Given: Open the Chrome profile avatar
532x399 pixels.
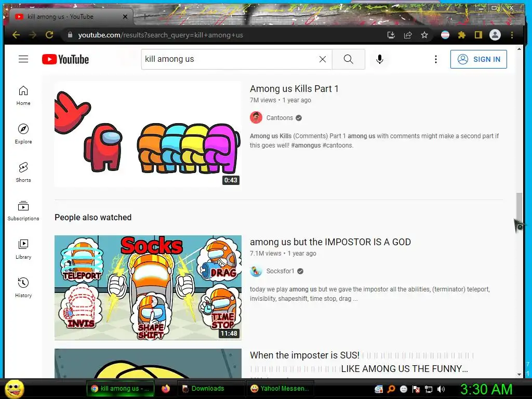Looking at the screenshot, I should tap(495, 35).
